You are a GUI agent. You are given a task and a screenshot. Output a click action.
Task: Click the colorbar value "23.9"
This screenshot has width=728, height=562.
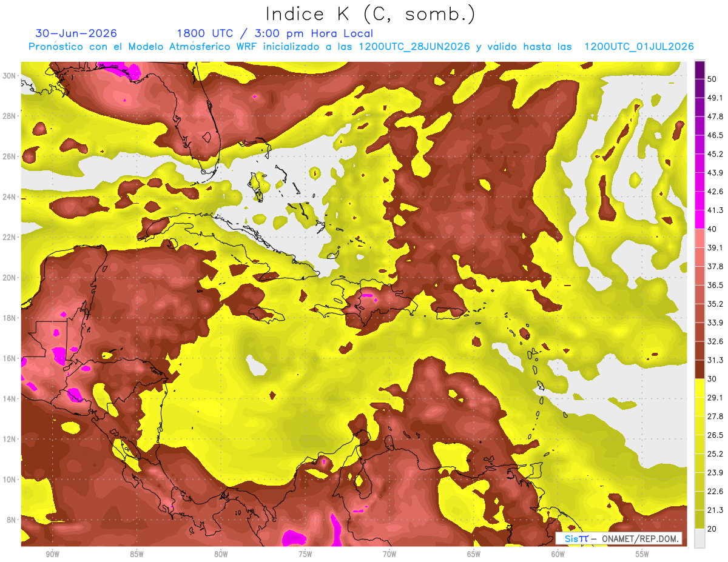pos(716,472)
